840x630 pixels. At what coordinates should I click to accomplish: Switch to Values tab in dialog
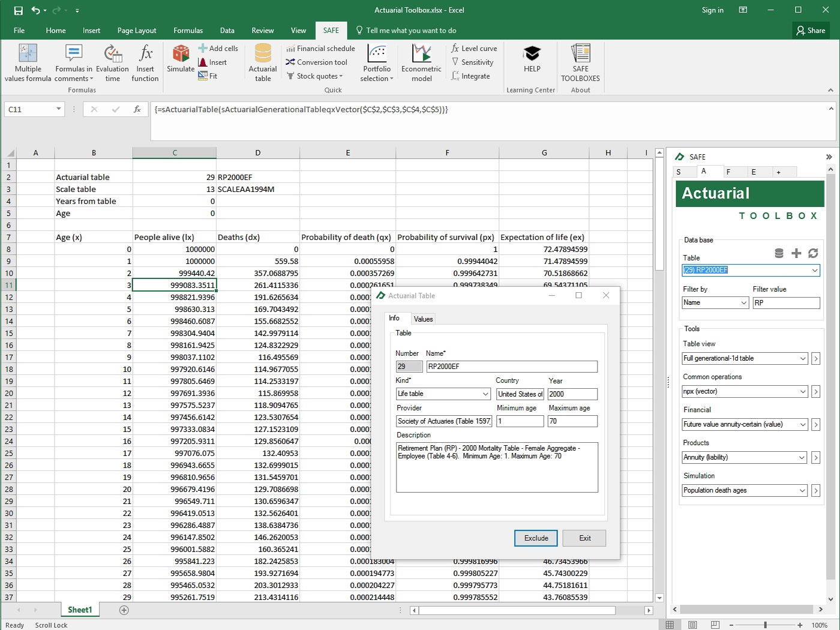pos(423,319)
